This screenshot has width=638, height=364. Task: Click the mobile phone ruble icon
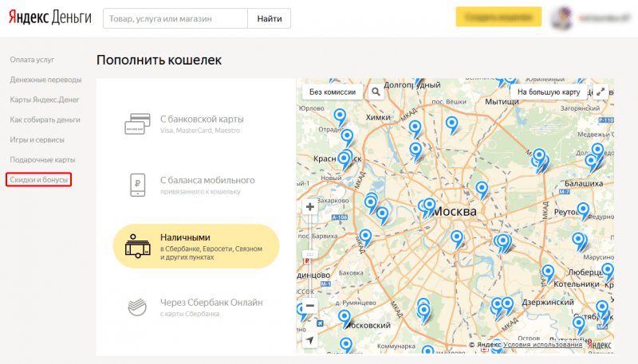(x=137, y=185)
